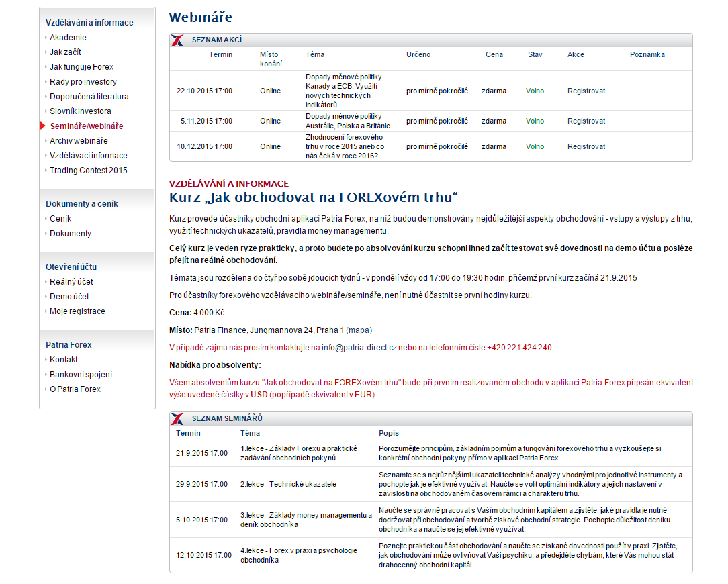Click the Volno status for 10.12.2015
This screenshot has height=584, width=728.
[535, 147]
